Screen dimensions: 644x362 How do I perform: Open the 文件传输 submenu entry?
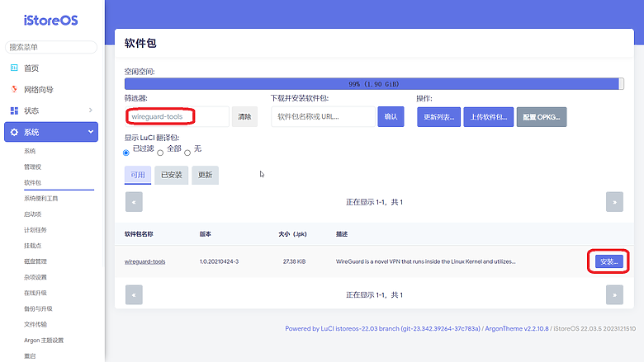(36, 324)
